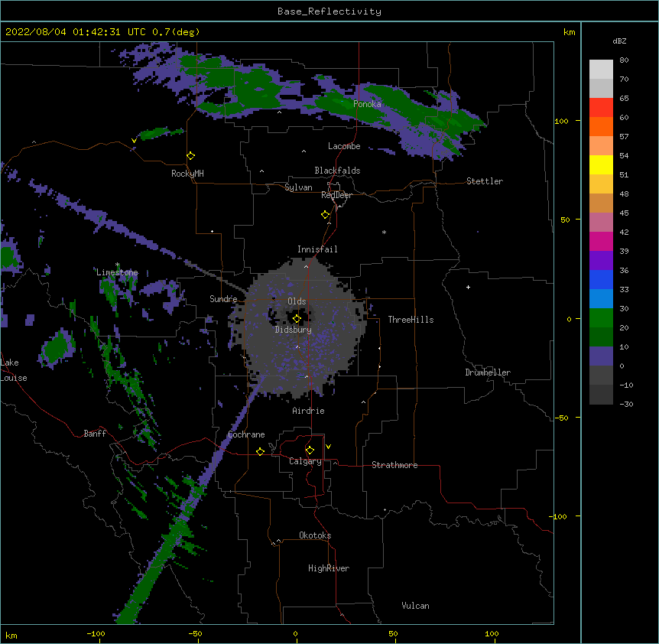Image resolution: width=659 pixels, height=644 pixels.
Task: Click the Stettler town label
Action: pyautogui.click(x=485, y=181)
